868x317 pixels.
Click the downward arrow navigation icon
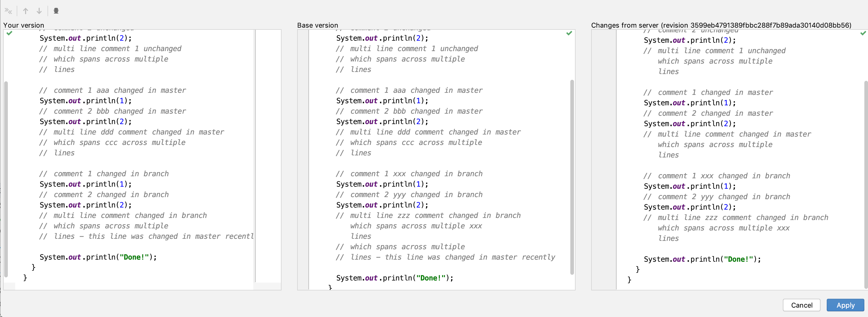point(39,10)
